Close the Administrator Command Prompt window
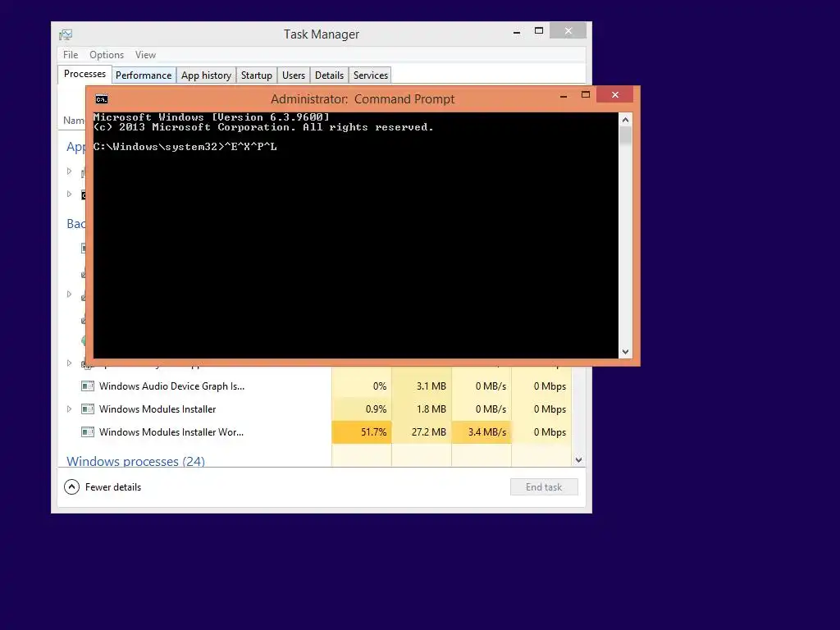Screen dimensions: 840x630 (x=615, y=95)
